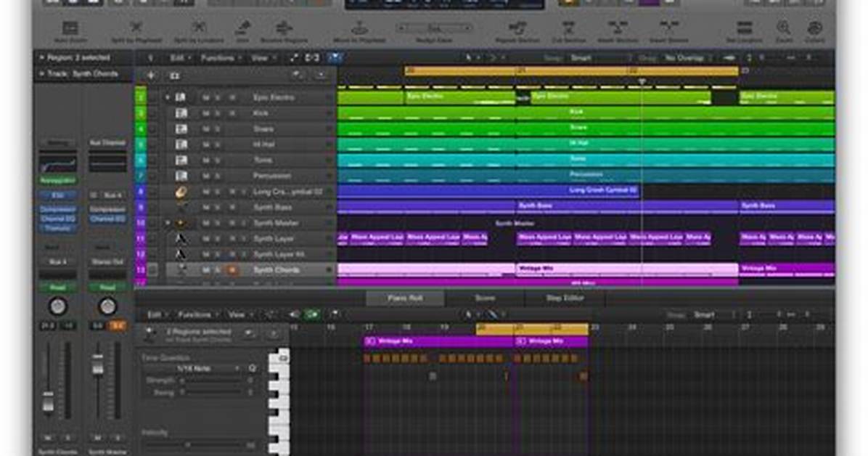Screen dimensions: 868x456
Task: Click the Insert Section icon
Action: click(618, 27)
